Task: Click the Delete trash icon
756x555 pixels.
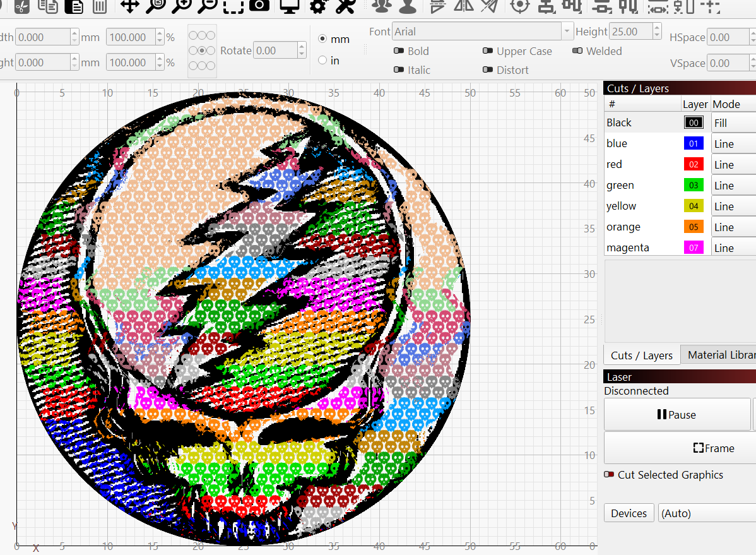Action: coord(100,6)
